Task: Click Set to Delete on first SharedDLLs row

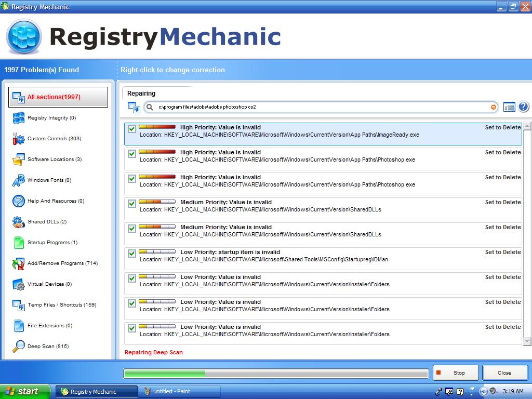Action: coord(503,202)
